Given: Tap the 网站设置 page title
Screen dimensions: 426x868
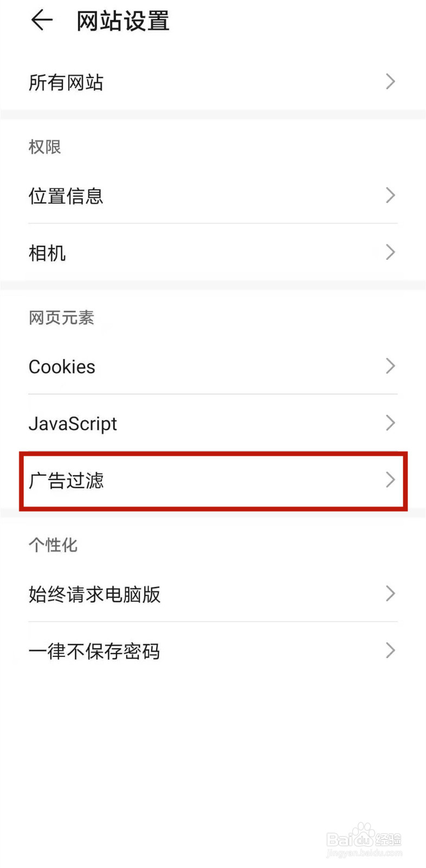Looking at the screenshot, I should (123, 21).
